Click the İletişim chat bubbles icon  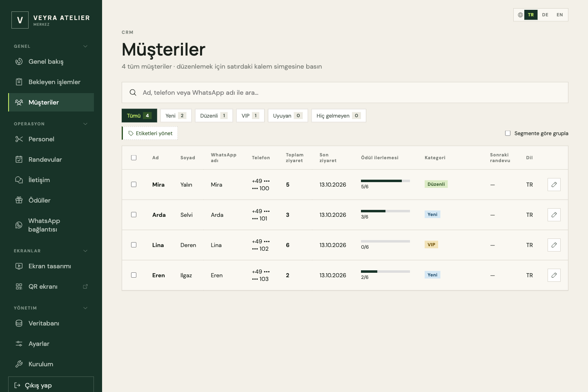(x=19, y=180)
